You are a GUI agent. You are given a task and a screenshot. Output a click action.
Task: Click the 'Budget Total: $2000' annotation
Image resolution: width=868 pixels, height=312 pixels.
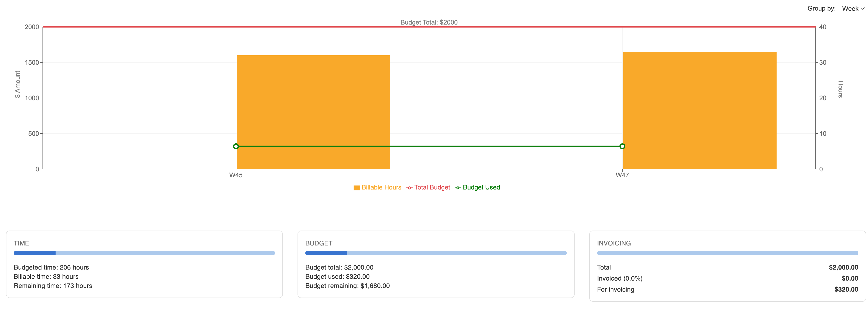click(429, 22)
